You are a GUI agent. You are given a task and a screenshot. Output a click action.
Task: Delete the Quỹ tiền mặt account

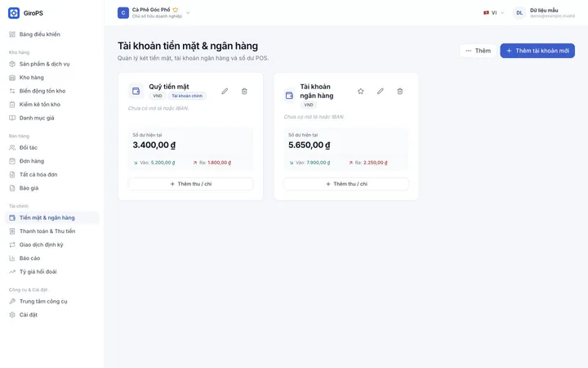pos(244,92)
